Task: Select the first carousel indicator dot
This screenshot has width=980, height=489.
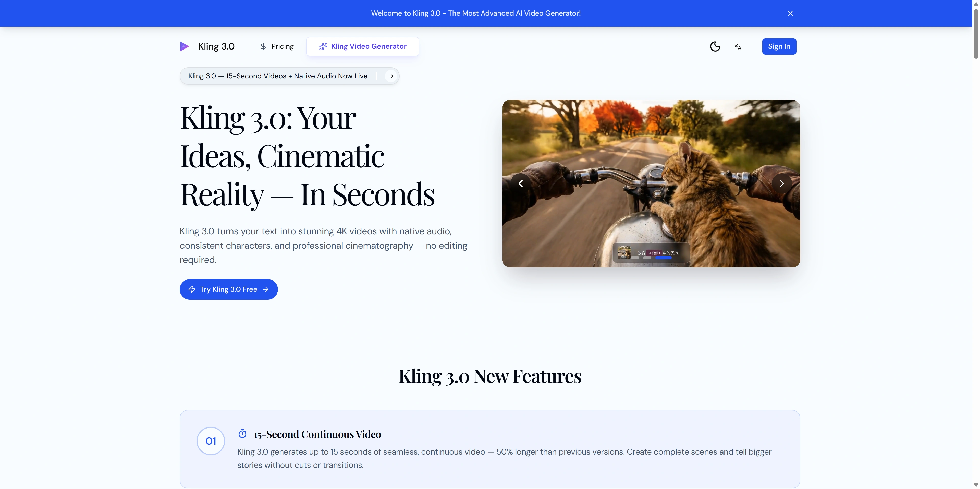Action: pyautogui.click(x=635, y=258)
